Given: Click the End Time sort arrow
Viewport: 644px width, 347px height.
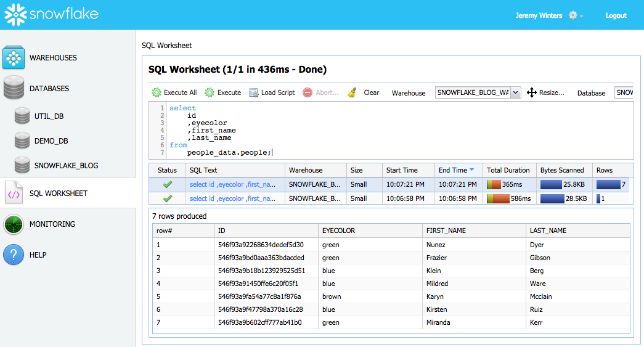Looking at the screenshot, I should [472, 170].
